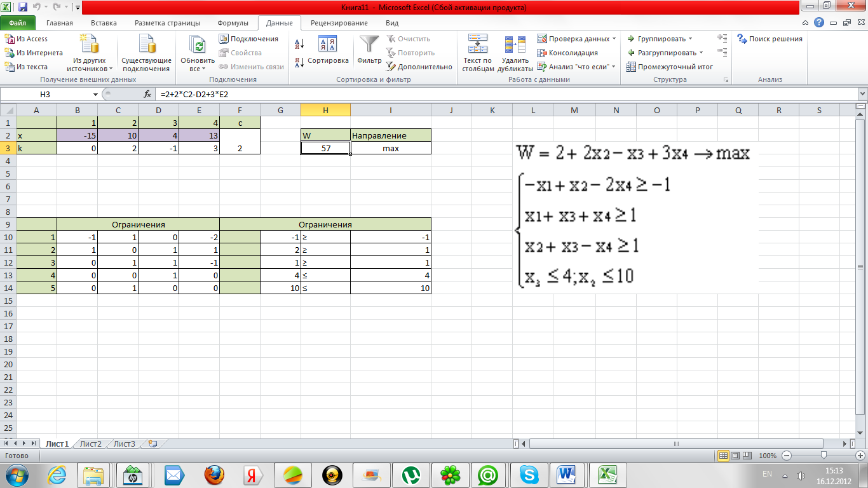Switch to Формулы tab

click(233, 23)
